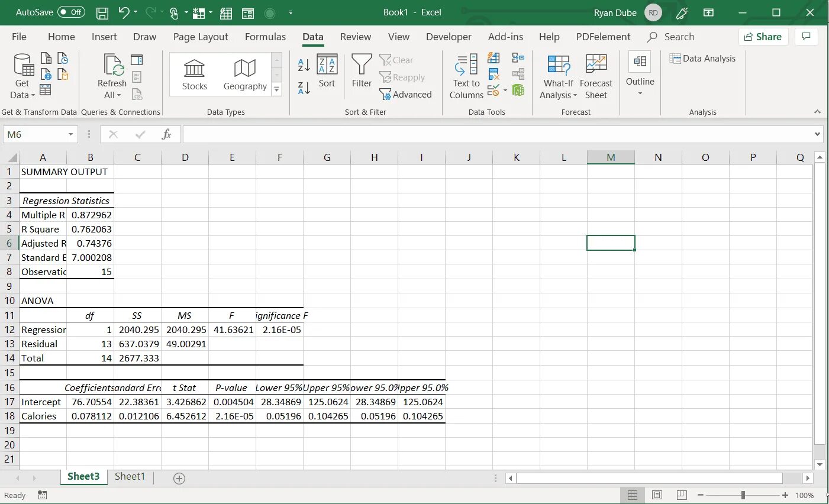Open the Name Box dropdown arrow
The image size is (829, 504).
coord(70,134)
